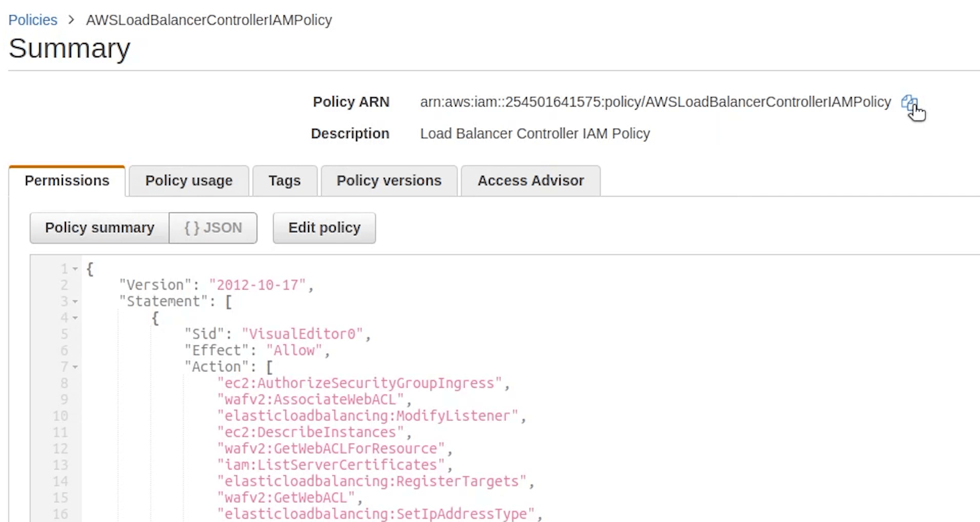Click the ec2:AuthorizeSecurityGroupIngress action line

(360, 383)
